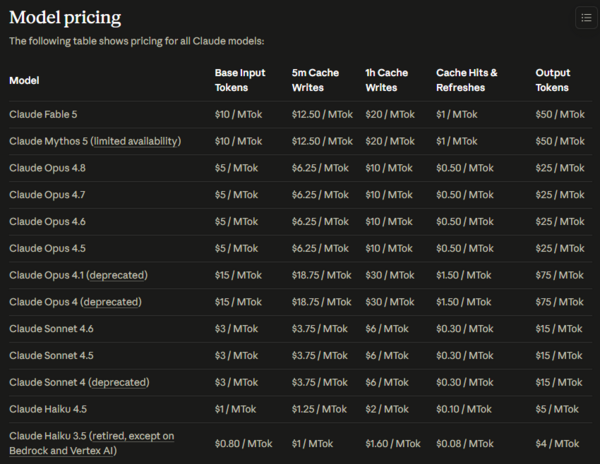The image size is (600, 464).
Task: Open the 'retired, except on Bedrock and Vertex AI' link
Action: [92, 443]
